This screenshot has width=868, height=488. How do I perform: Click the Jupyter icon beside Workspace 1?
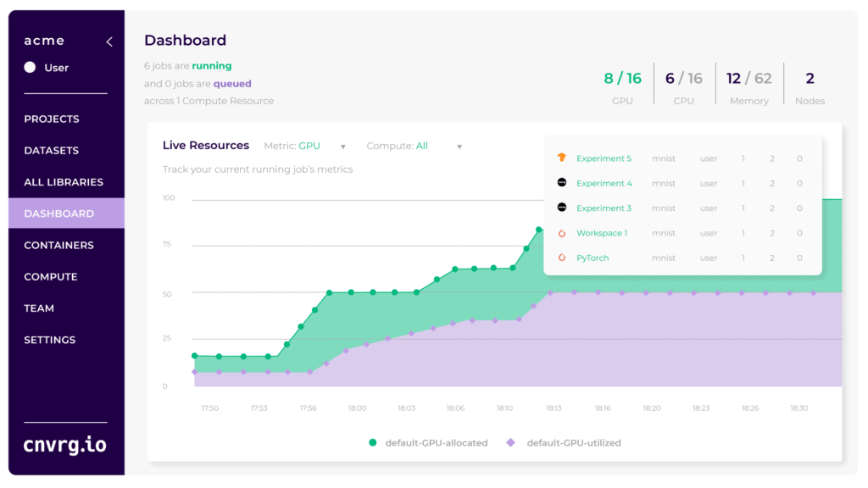[561, 233]
